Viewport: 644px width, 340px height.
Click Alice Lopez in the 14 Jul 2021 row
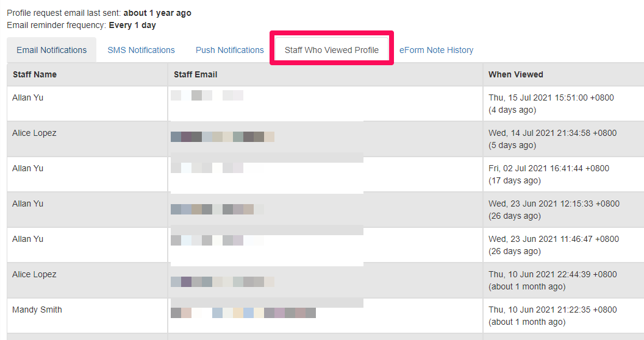(34, 133)
